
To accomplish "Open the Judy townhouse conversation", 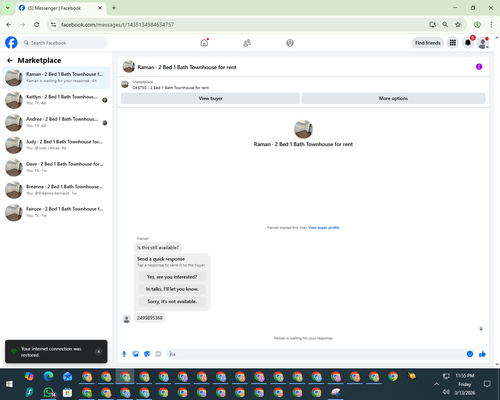I will tap(56, 145).
